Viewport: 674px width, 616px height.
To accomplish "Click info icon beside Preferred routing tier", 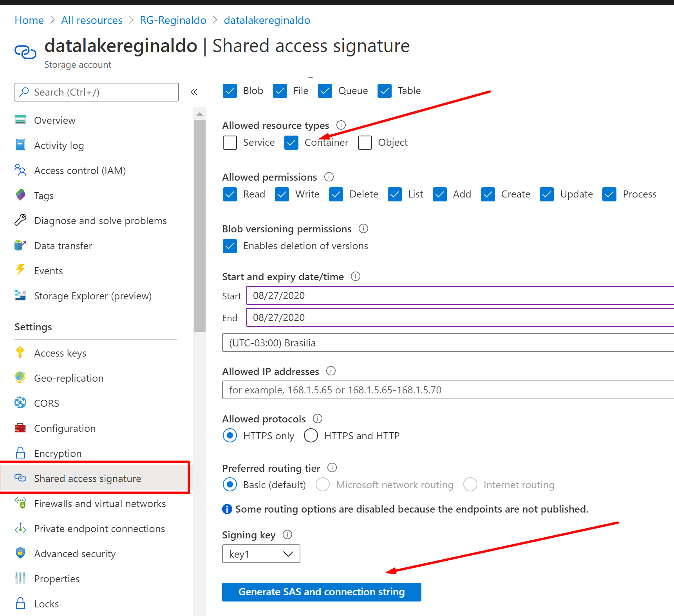I will [x=332, y=467].
